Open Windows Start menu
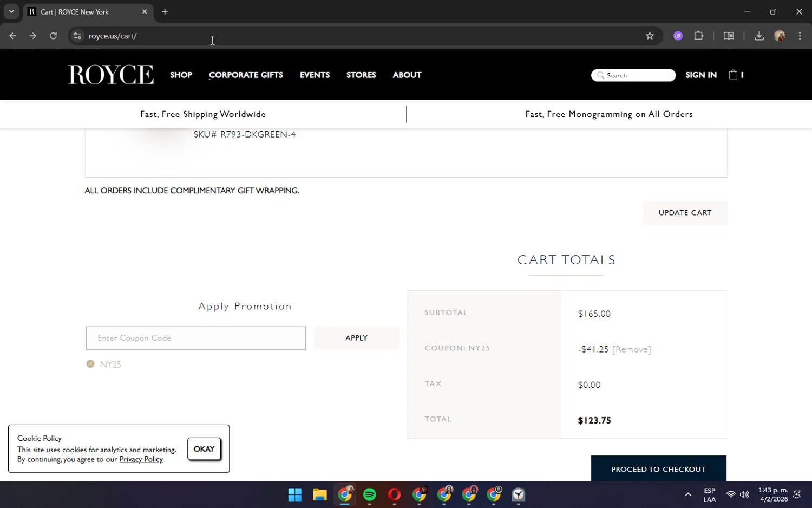Viewport: 812px width, 508px height. pyautogui.click(x=295, y=494)
